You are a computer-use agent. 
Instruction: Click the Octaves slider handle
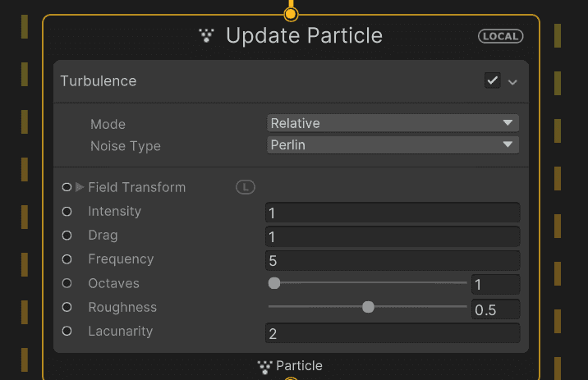274,283
